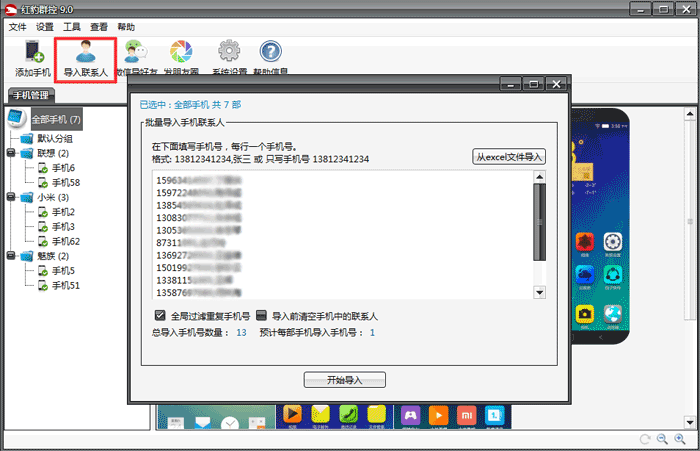Select 手机62 text in tree

pyautogui.click(x=66, y=242)
